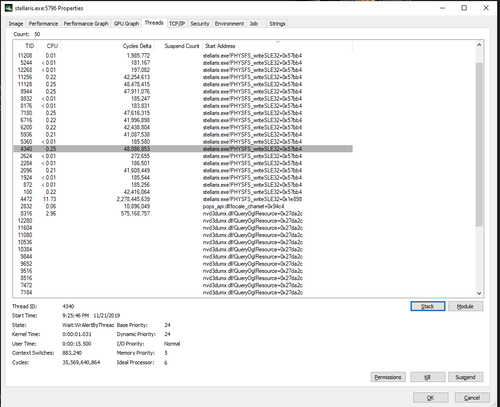Click the thread list scrollbar thumb
Image resolution: width=500 pixels, height=407 pixels.
479,144
